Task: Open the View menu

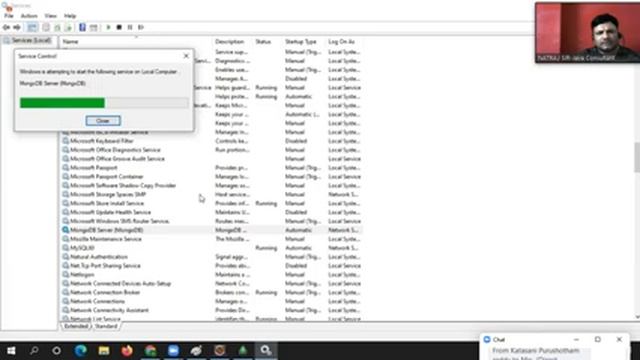Action: pos(51,16)
